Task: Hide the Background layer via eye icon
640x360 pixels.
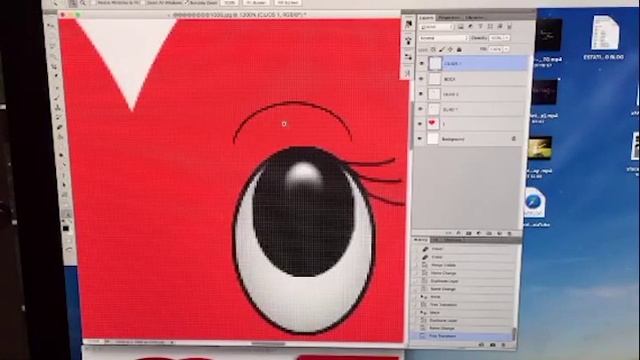Action: pos(420,139)
